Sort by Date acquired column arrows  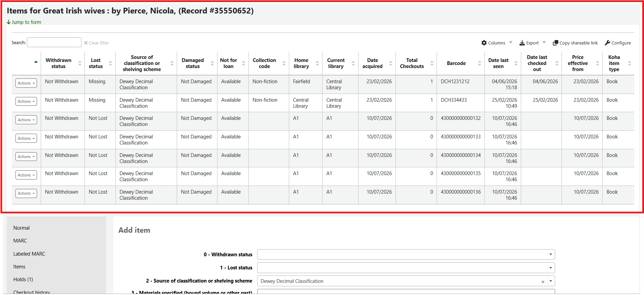click(x=391, y=63)
